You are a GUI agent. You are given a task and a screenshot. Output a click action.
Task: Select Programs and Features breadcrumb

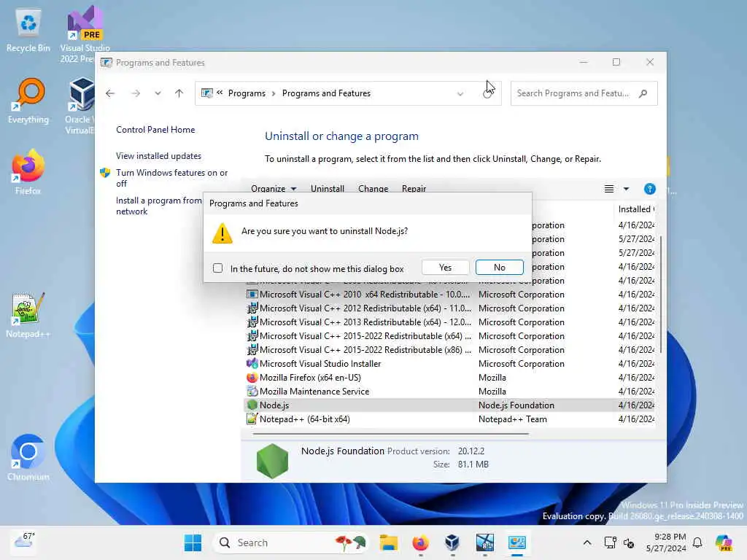(x=326, y=93)
